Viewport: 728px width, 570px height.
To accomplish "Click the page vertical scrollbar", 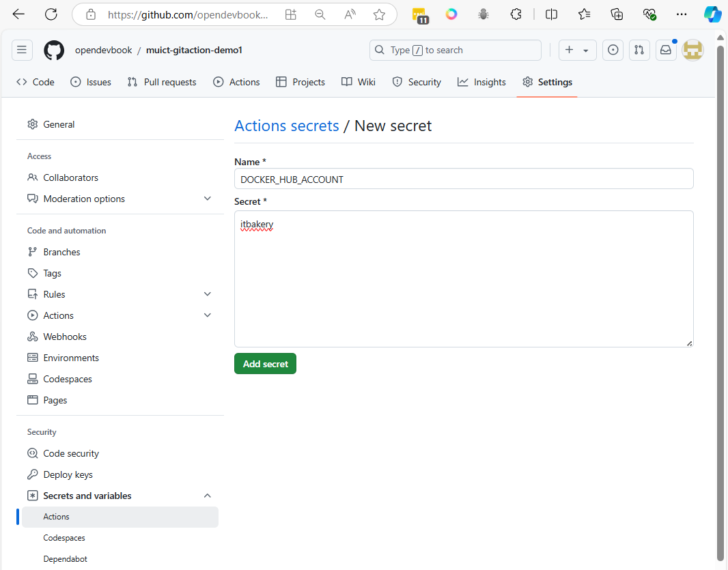I will [x=720, y=302].
